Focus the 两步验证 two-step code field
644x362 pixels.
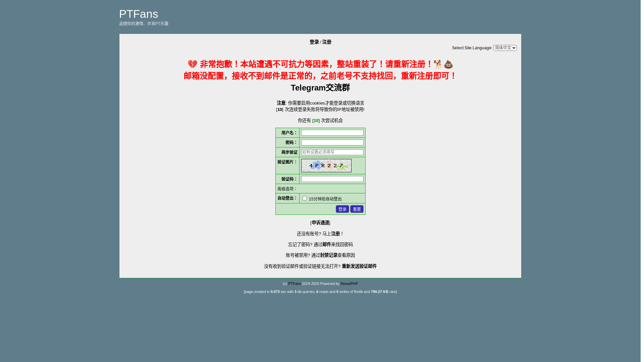click(x=332, y=153)
